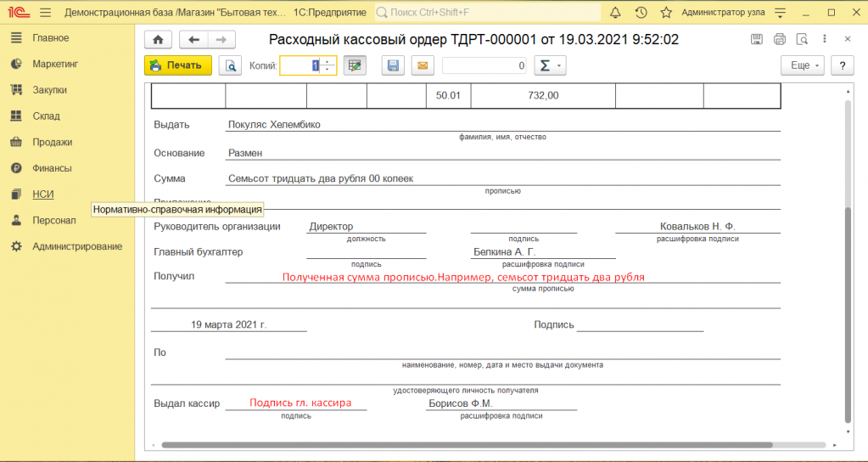
Task: Send document by email envelope icon
Action: (422, 65)
